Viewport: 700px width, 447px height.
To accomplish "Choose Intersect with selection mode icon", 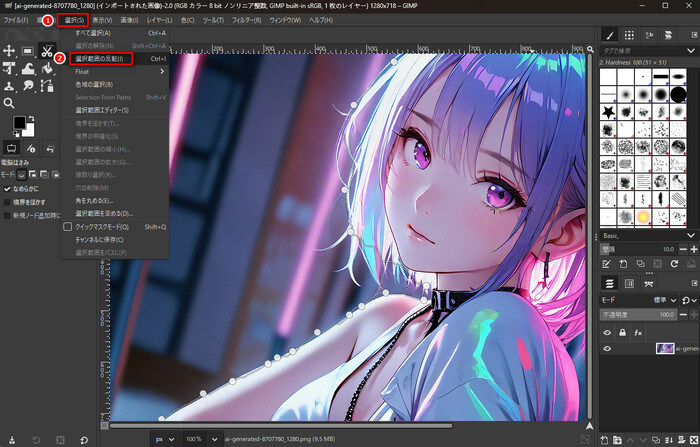I will tap(55, 175).
